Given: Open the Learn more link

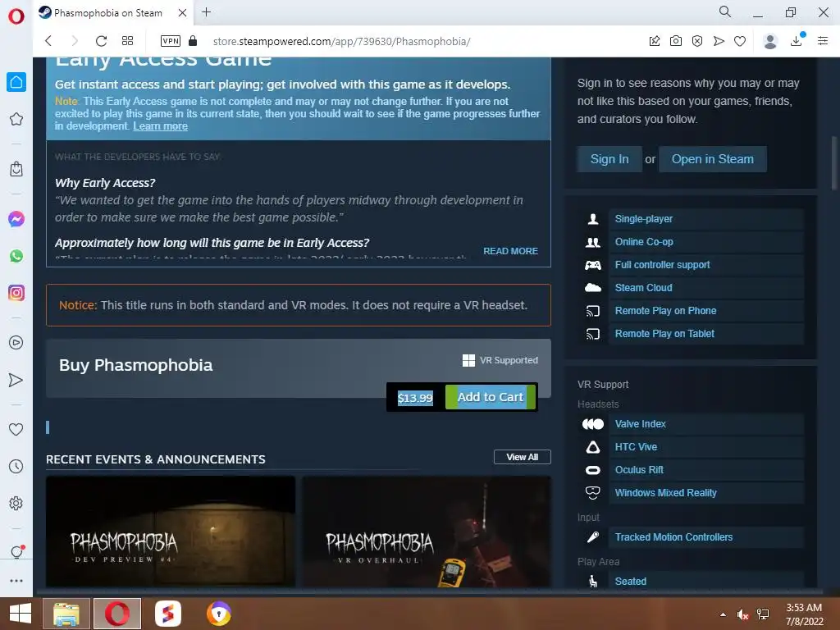Looking at the screenshot, I should point(160,126).
